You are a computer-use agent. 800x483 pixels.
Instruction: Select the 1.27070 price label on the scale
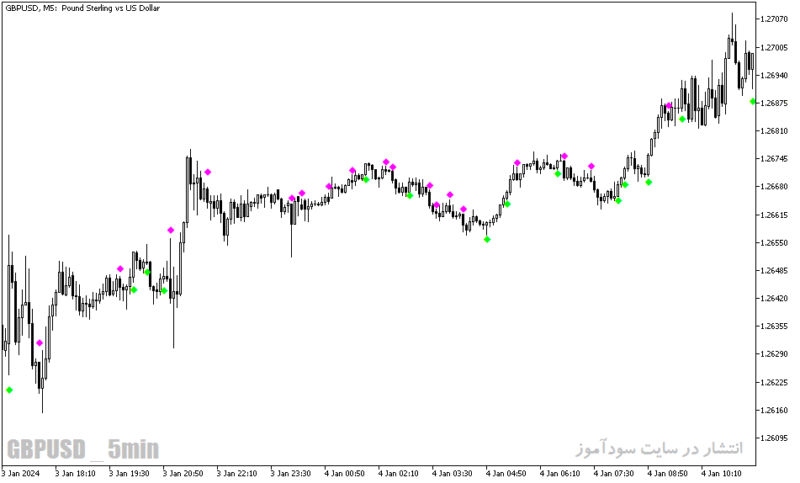pos(773,19)
